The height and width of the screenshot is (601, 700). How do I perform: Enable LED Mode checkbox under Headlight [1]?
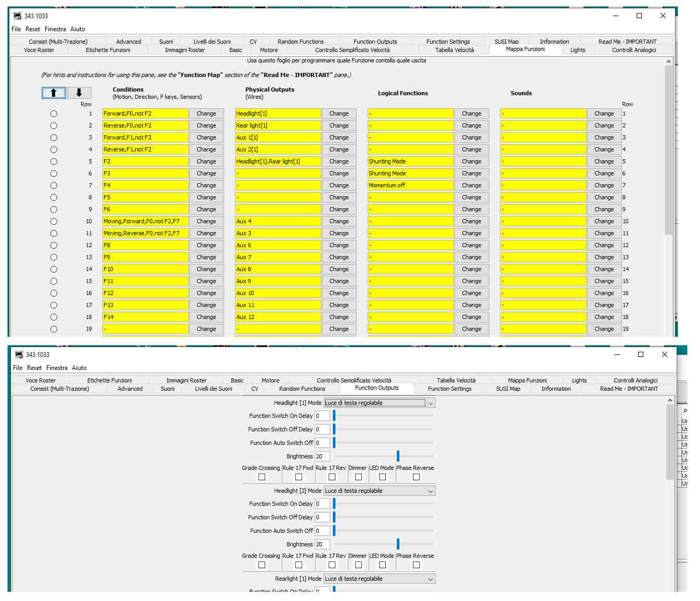(382, 477)
